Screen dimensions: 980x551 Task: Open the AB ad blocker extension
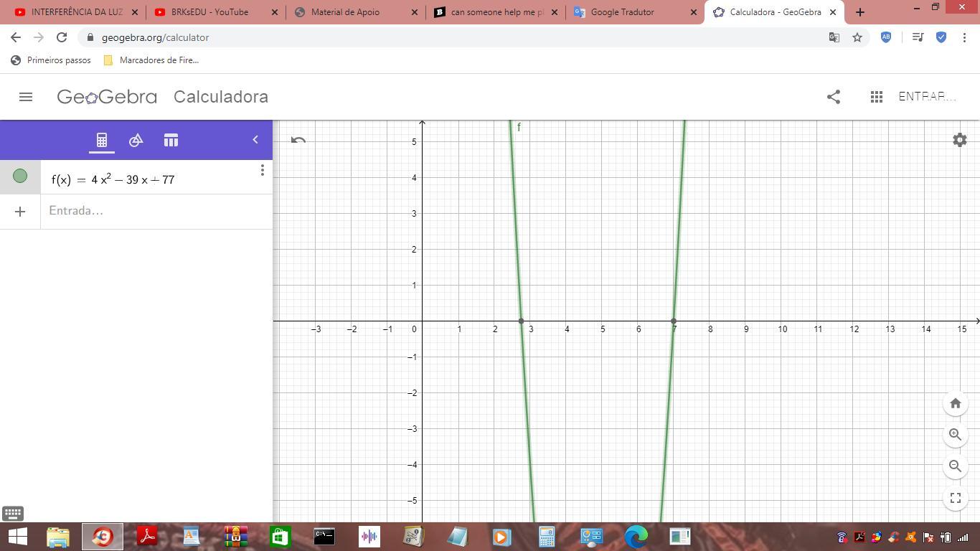point(886,37)
